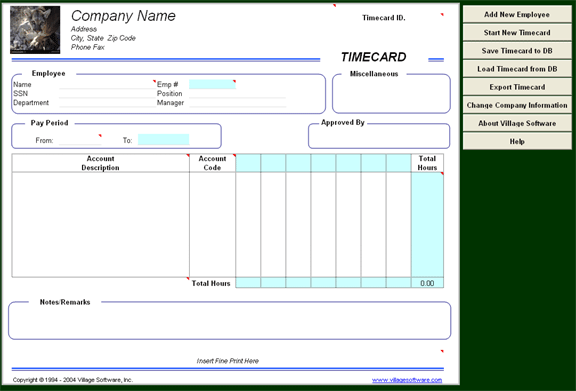Screen dimensions: 576x391
Task: Open the Help button
Action: (x=517, y=141)
